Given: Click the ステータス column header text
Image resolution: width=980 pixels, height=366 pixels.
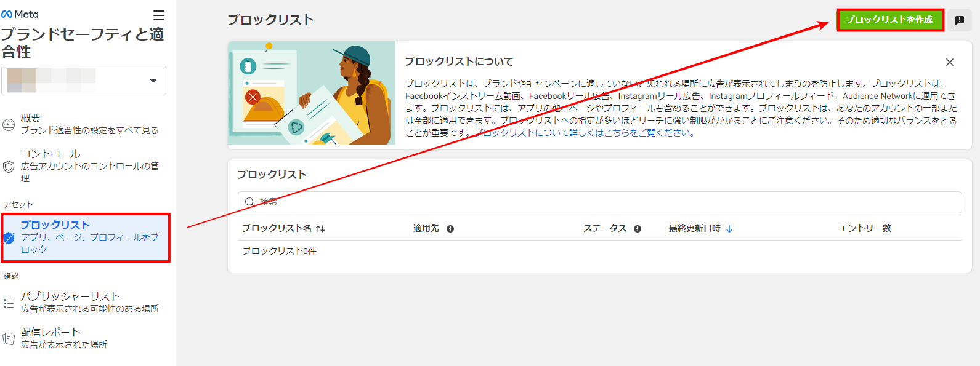Looking at the screenshot, I should [x=605, y=228].
